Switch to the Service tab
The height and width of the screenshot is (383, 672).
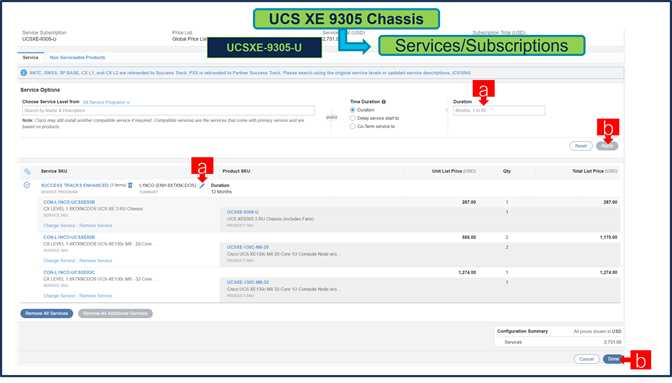click(x=30, y=57)
